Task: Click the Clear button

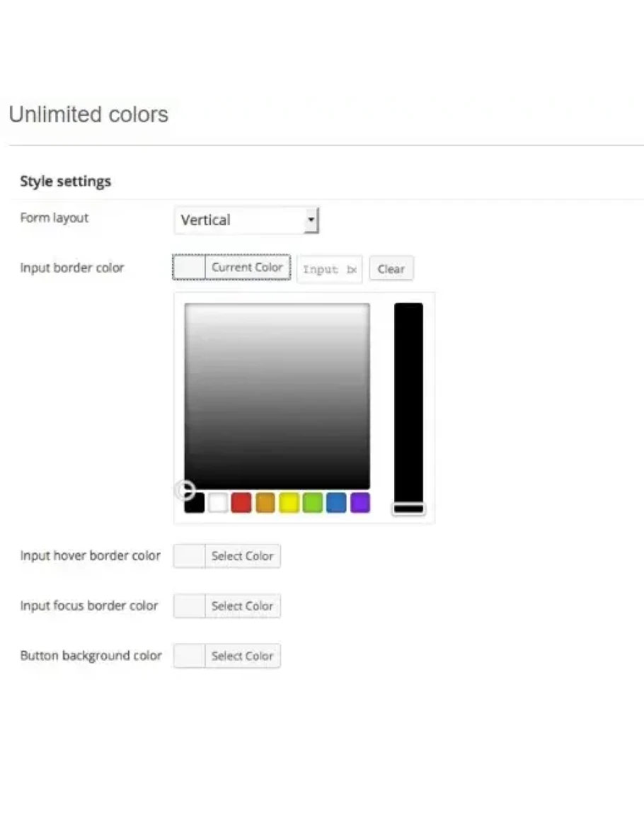Action: click(391, 269)
